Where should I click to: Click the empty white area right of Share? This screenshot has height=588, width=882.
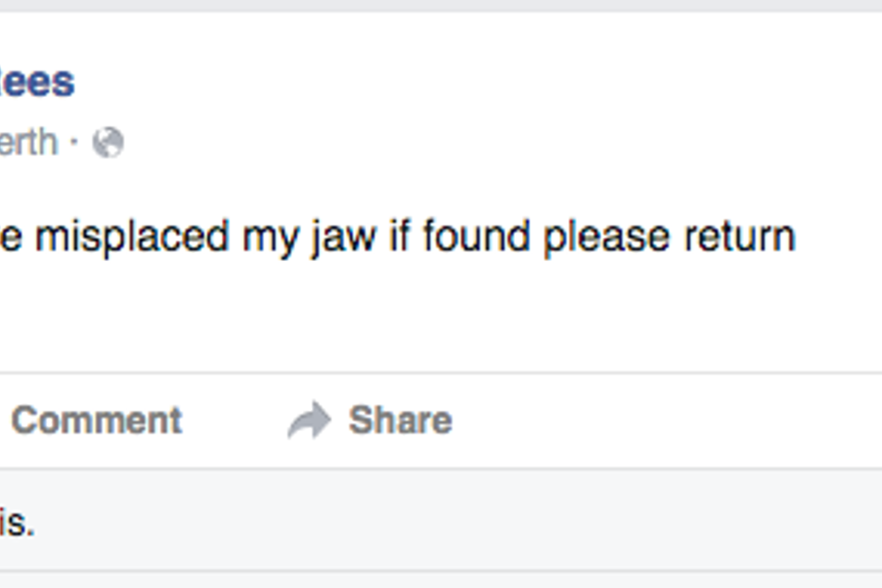(x=668, y=421)
